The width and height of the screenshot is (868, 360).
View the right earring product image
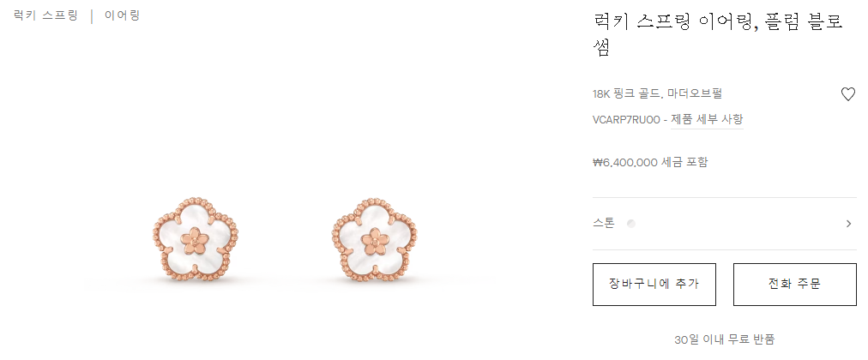tap(375, 239)
